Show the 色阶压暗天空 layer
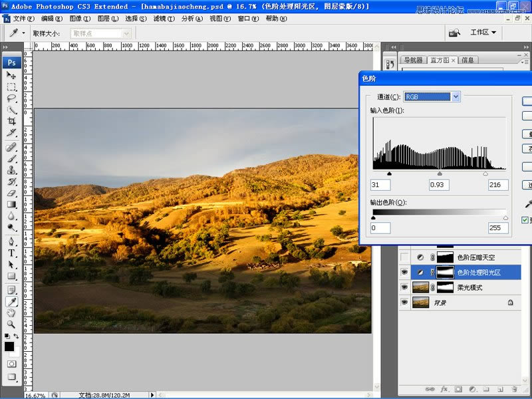 click(404, 257)
